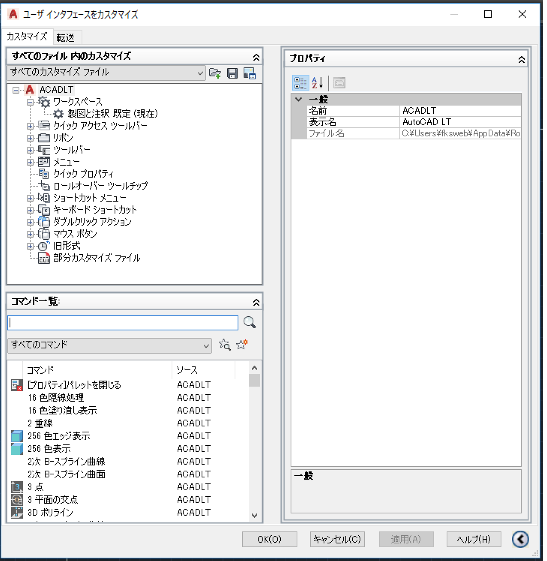
Task: Select 製図と注釈 既定 (現在) workspace
Action: point(112,114)
